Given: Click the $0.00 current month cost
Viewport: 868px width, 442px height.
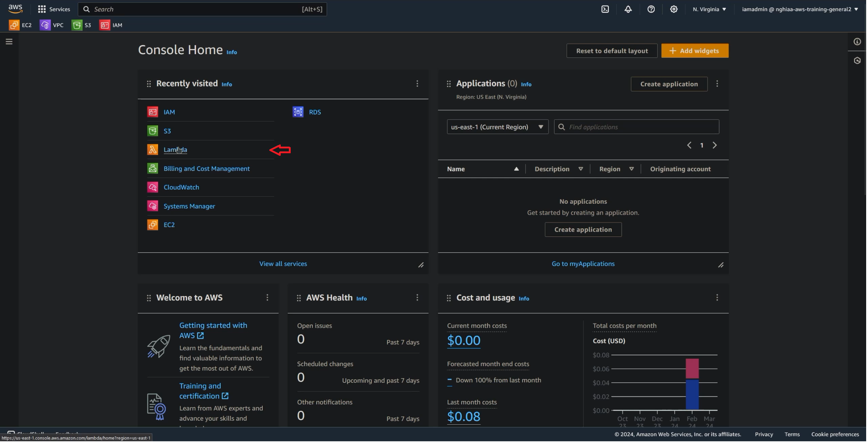Looking at the screenshot, I should point(464,340).
